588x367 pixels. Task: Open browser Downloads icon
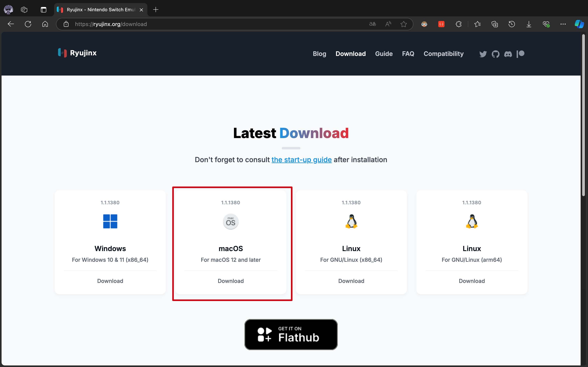(x=529, y=24)
